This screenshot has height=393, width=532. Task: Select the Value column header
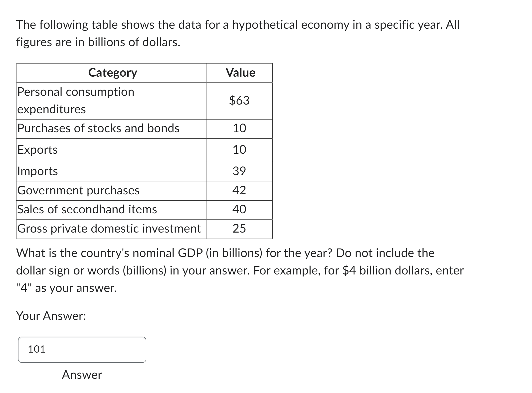(x=240, y=73)
